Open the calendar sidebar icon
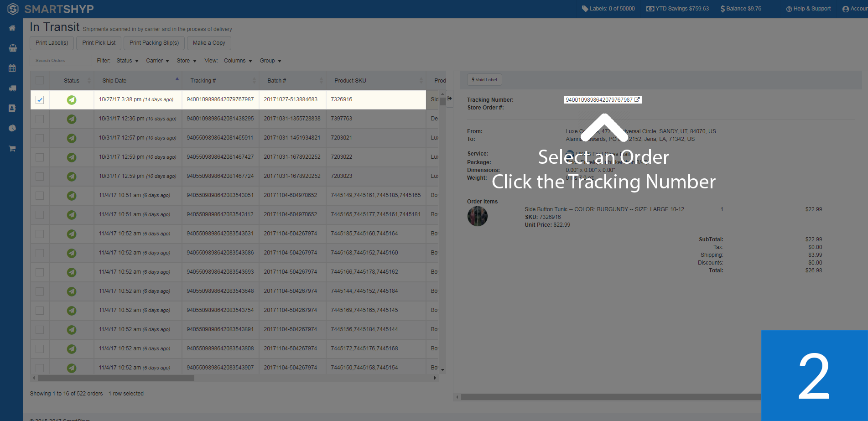This screenshot has height=421, width=868. tap(12, 68)
